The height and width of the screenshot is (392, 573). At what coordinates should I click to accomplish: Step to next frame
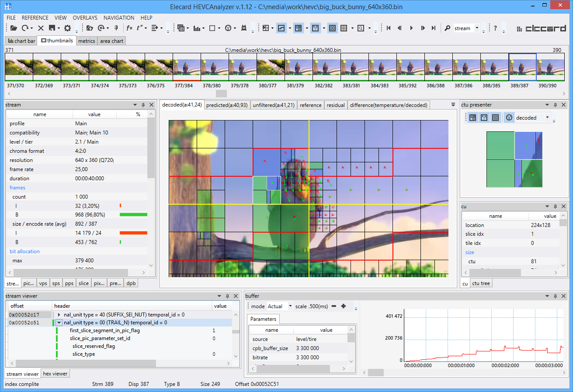[x=423, y=28]
